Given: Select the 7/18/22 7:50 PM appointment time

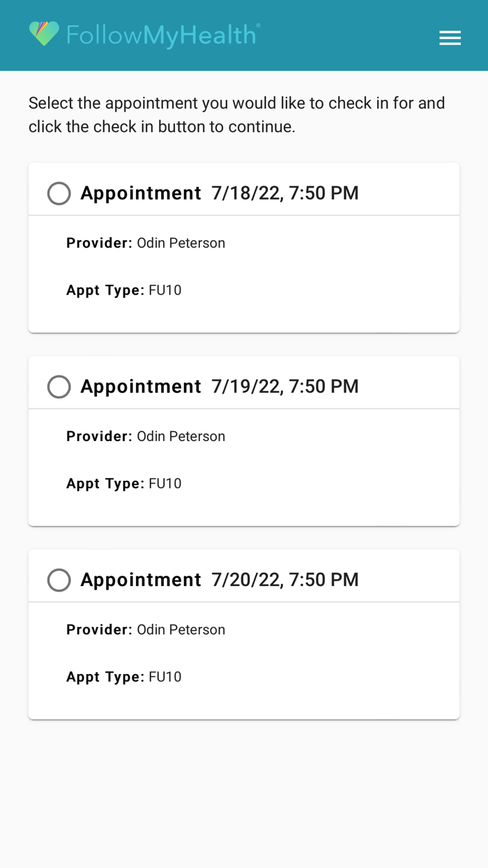Looking at the screenshot, I should 285,193.
